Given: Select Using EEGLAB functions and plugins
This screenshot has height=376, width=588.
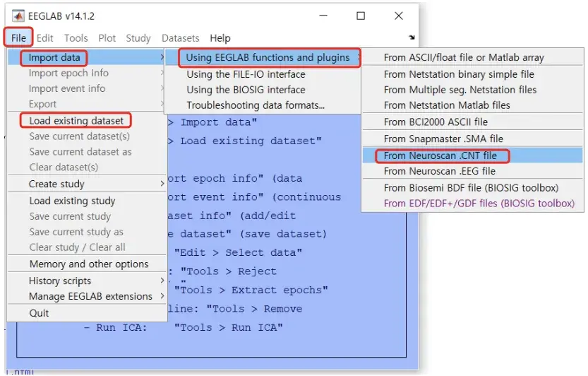Looking at the screenshot, I should [x=268, y=57].
